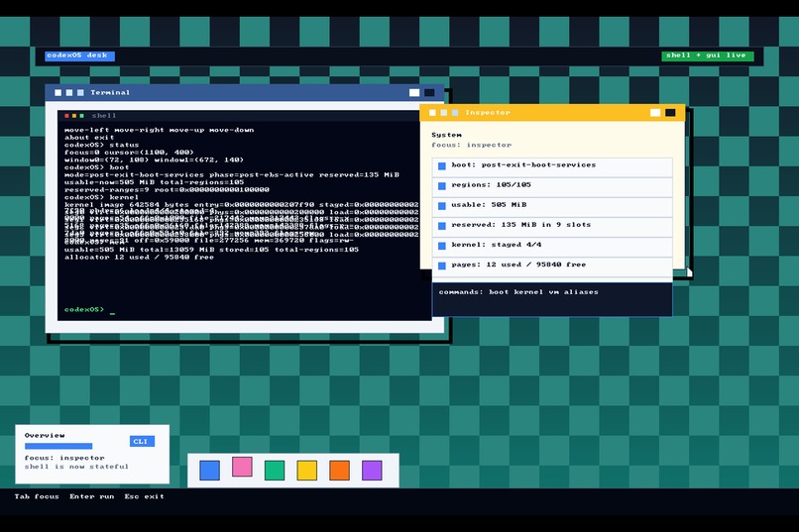The height and width of the screenshot is (532, 799).
Task: Select the blue marker on the pages: 12 used row
Action: [442, 266]
